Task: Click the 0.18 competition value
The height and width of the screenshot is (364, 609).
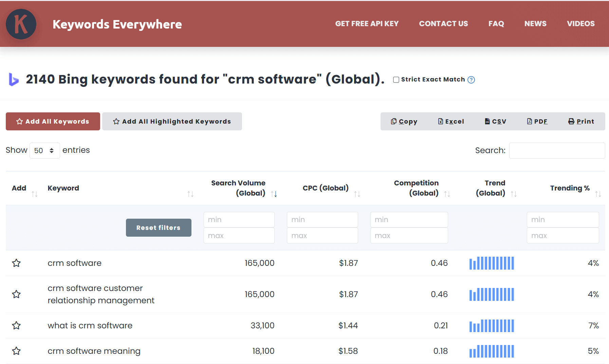Action: coord(440,351)
